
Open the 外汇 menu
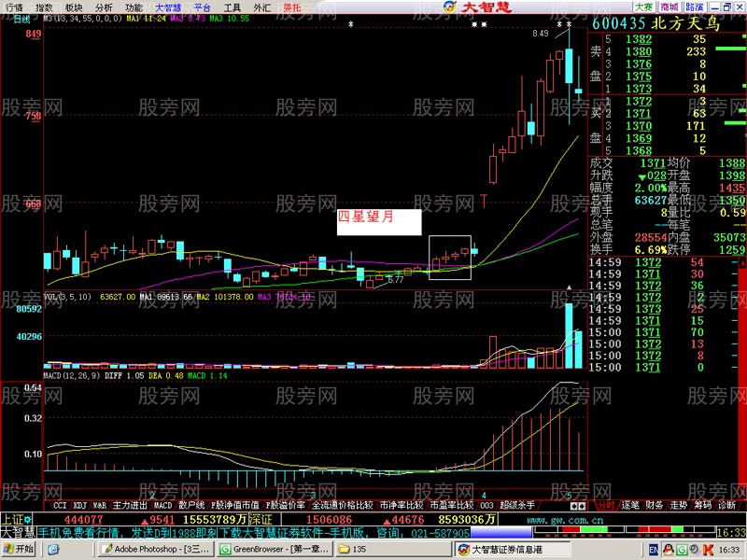tap(262, 7)
